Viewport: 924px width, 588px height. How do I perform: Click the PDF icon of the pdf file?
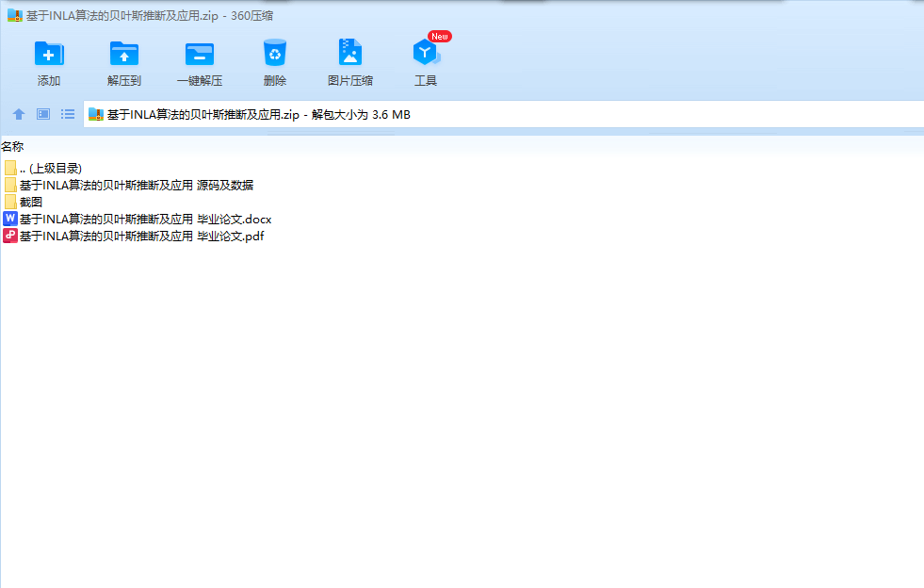pyautogui.click(x=10, y=236)
